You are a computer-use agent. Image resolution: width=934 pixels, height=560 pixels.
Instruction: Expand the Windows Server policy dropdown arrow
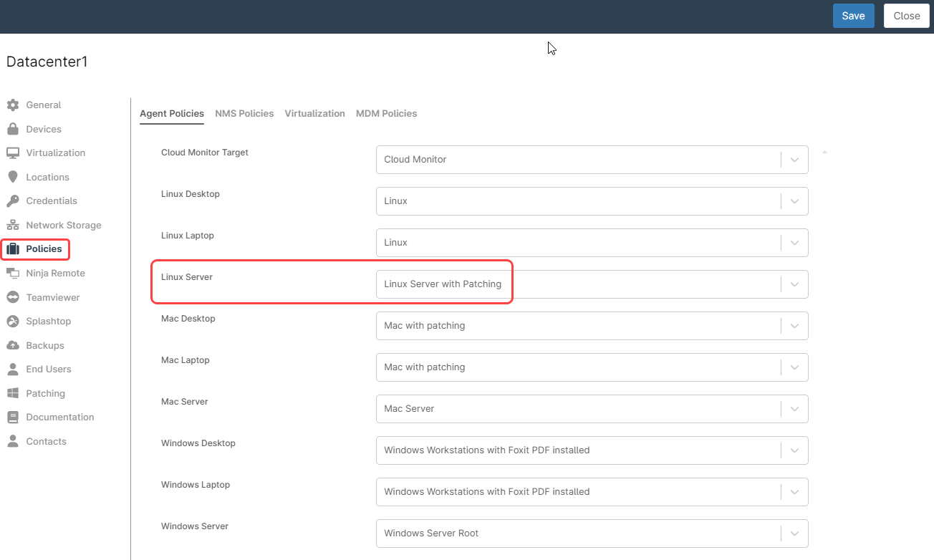point(794,534)
